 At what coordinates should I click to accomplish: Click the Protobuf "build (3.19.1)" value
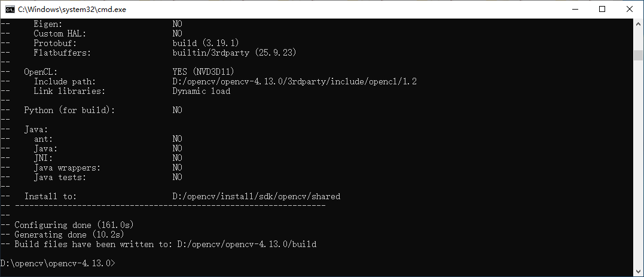coord(206,43)
